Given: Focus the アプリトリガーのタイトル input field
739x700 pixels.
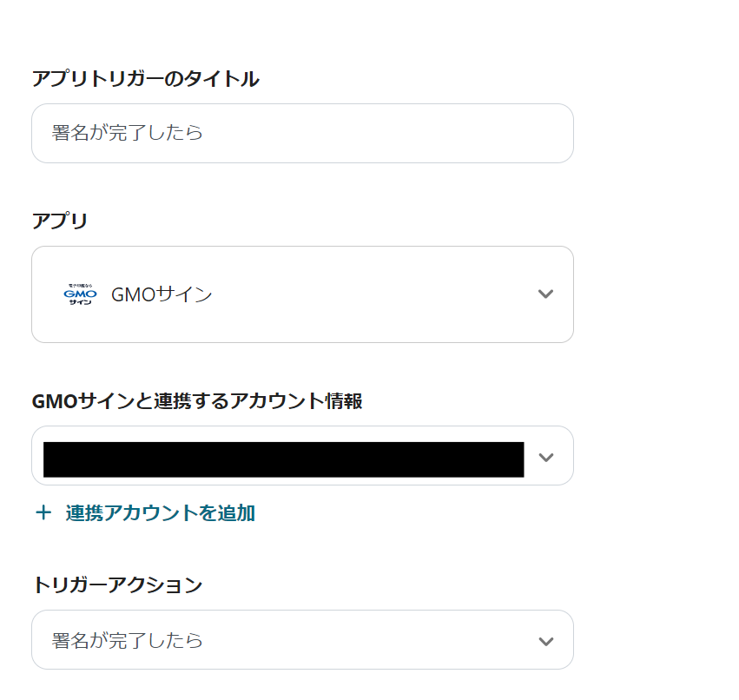Looking at the screenshot, I should (302, 134).
